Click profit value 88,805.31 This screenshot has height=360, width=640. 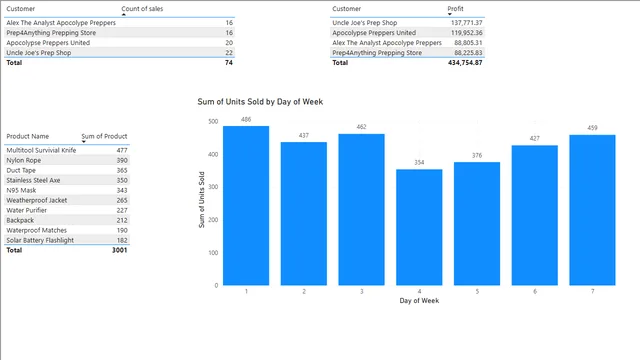tap(468, 43)
